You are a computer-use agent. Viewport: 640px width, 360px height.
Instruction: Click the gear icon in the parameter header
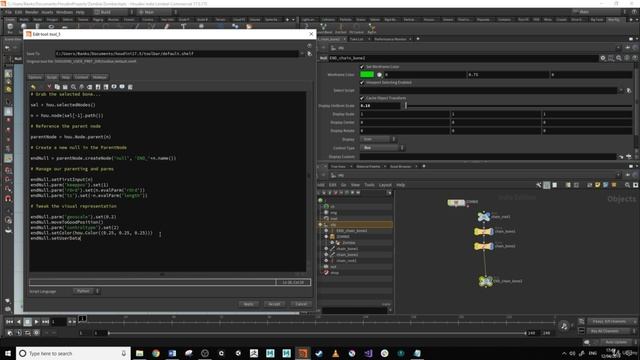(603, 58)
